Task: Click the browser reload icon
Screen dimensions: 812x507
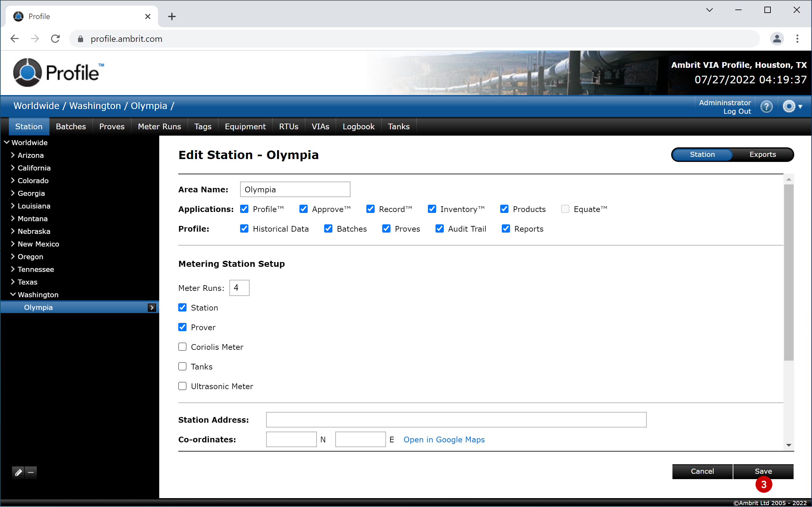Action: [x=56, y=39]
